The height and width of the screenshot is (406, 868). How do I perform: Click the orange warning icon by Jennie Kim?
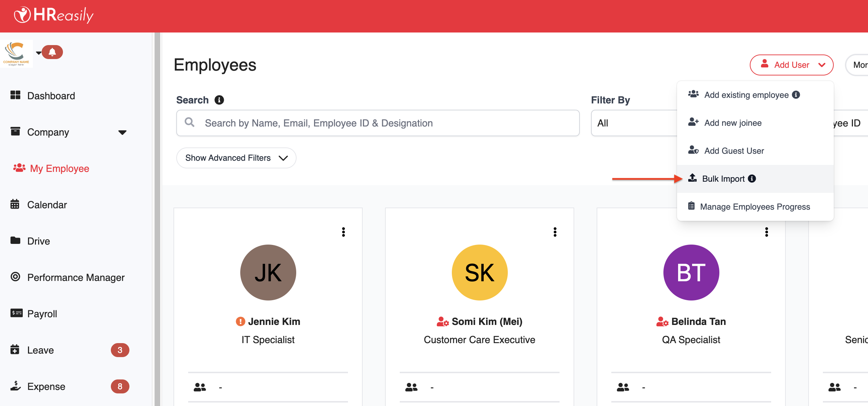click(x=240, y=321)
